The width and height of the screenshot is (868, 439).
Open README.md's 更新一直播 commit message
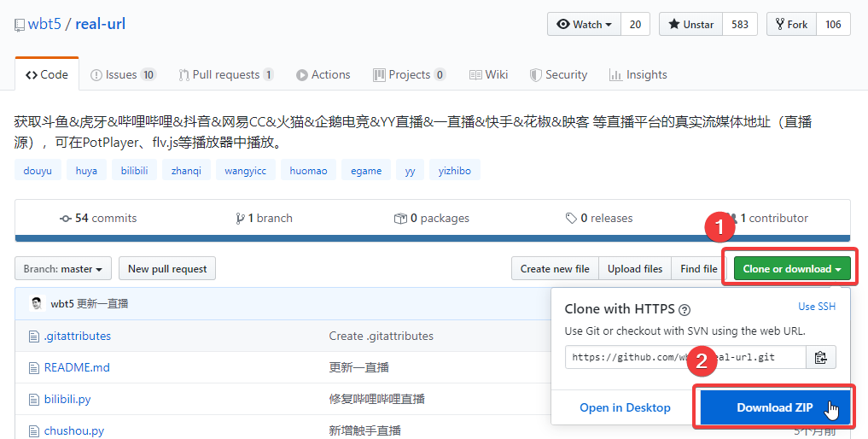coord(358,367)
